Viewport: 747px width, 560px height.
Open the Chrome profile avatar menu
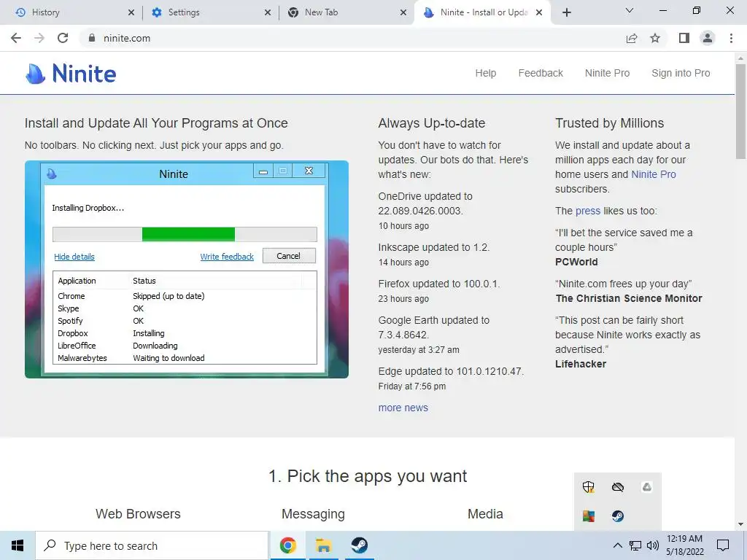[708, 38]
